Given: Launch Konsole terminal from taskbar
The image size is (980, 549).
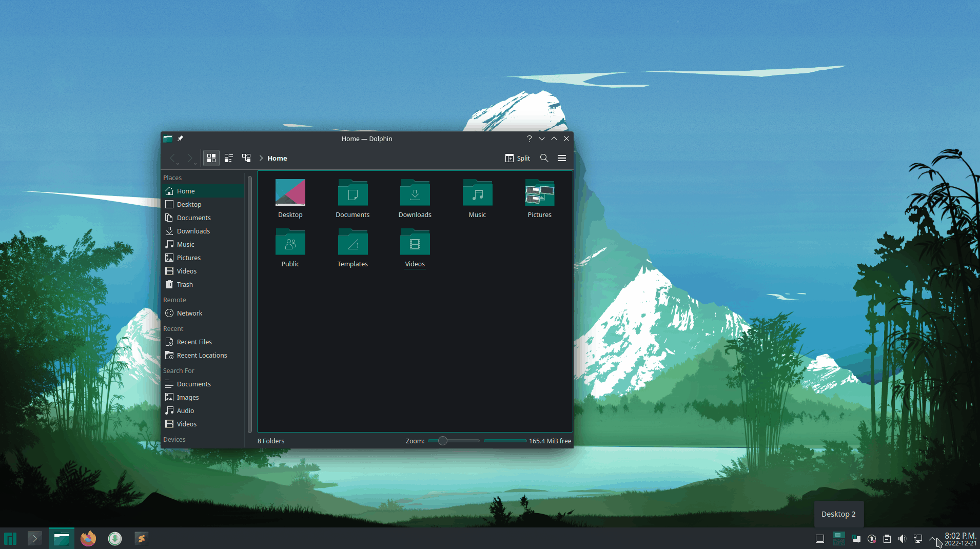Looking at the screenshot, I should pos(34,538).
